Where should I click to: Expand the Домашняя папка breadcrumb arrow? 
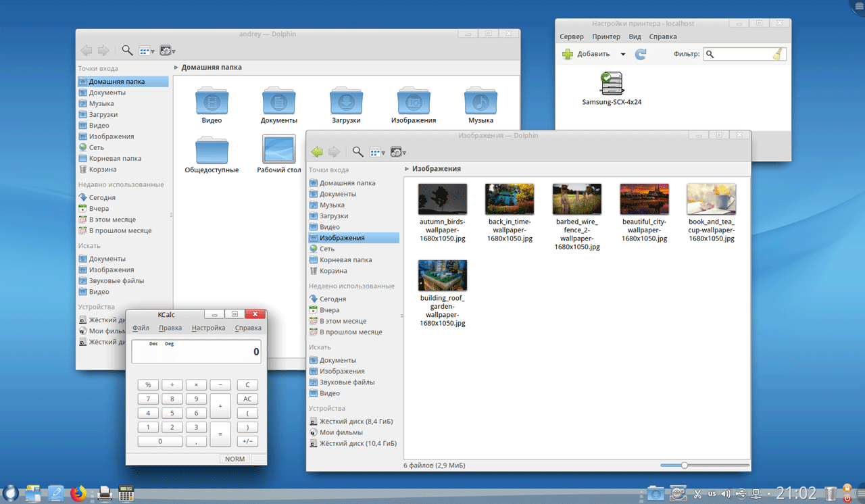click(x=176, y=68)
